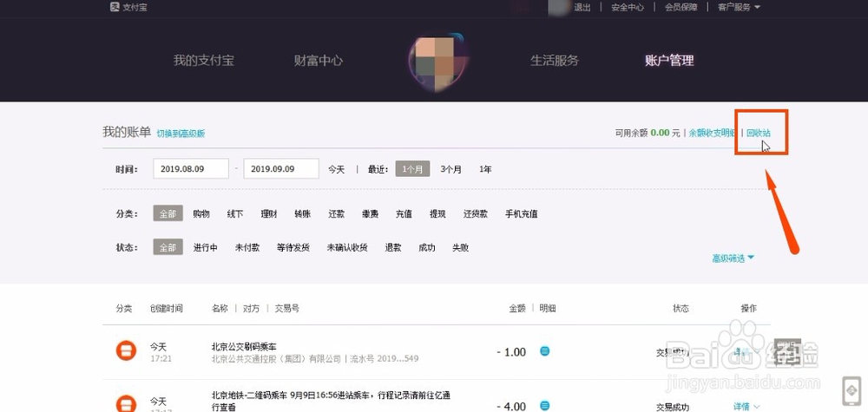Filter category by 缴费

pos(371,214)
